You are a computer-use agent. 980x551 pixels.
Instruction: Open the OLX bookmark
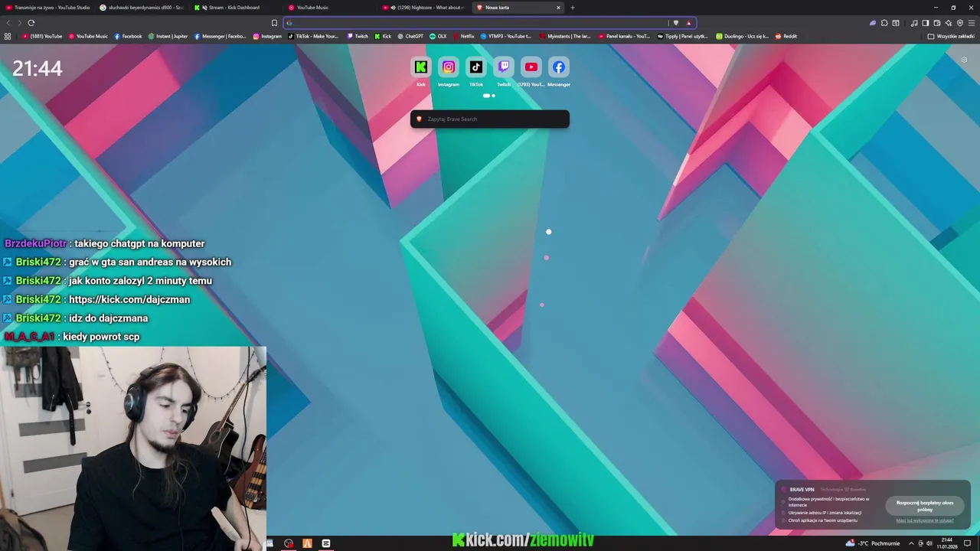[x=438, y=36]
